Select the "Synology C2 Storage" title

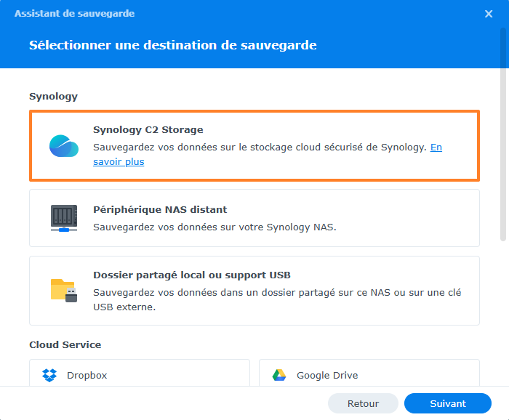(x=148, y=130)
